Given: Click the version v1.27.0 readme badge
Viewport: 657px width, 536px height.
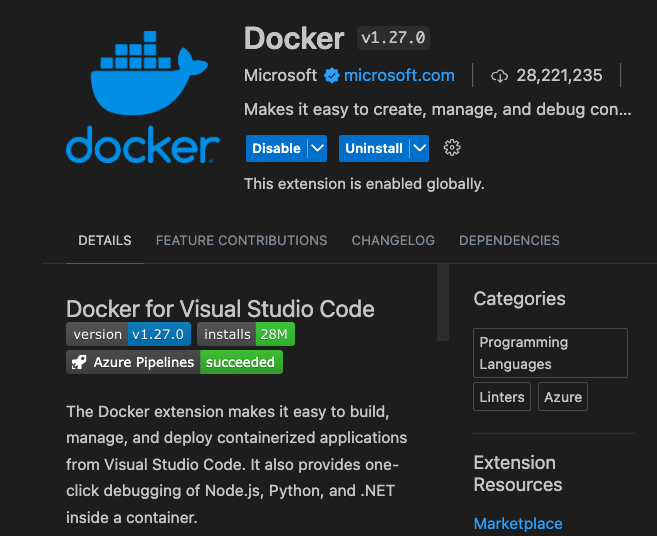Looking at the screenshot, I should 128,334.
